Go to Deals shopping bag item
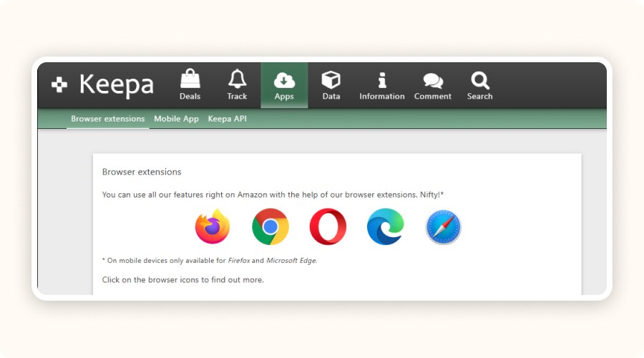Image resolution: width=644 pixels, height=358 pixels. pos(190,85)
